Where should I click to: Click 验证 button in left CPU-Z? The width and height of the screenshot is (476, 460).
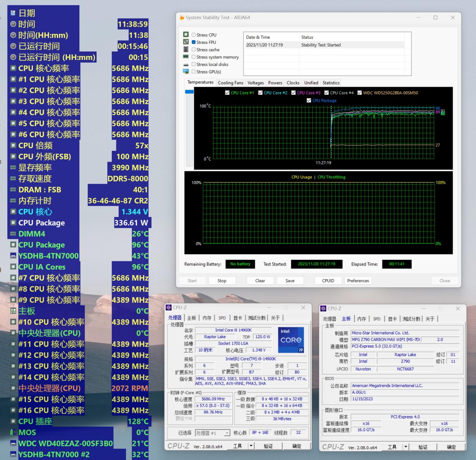point(268,446)
